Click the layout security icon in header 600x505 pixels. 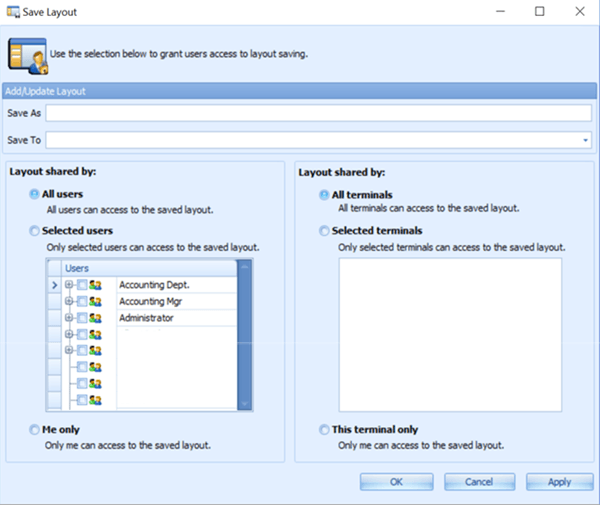[28, 56]
